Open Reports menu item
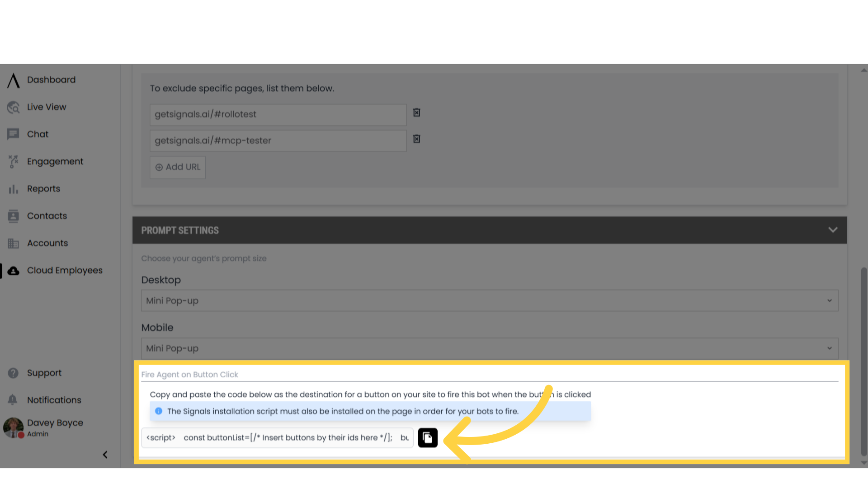 pyautogui.click(x=43, y=189)
